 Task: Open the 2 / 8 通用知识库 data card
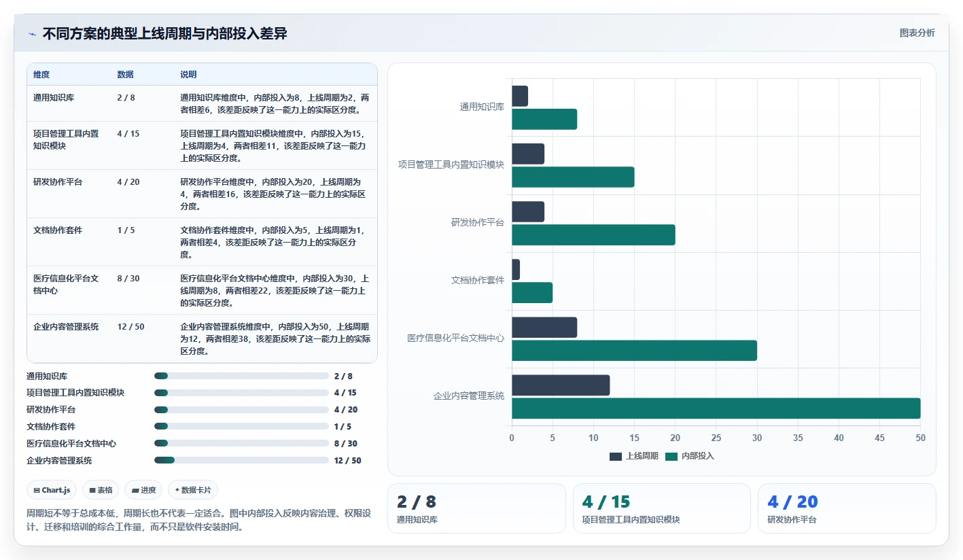(476, 508)
